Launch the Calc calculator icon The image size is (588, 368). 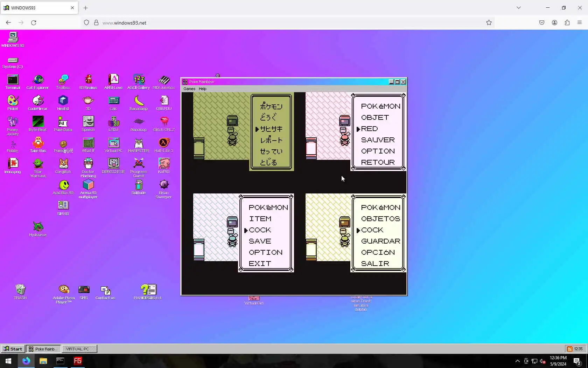(x=113, y=103)
